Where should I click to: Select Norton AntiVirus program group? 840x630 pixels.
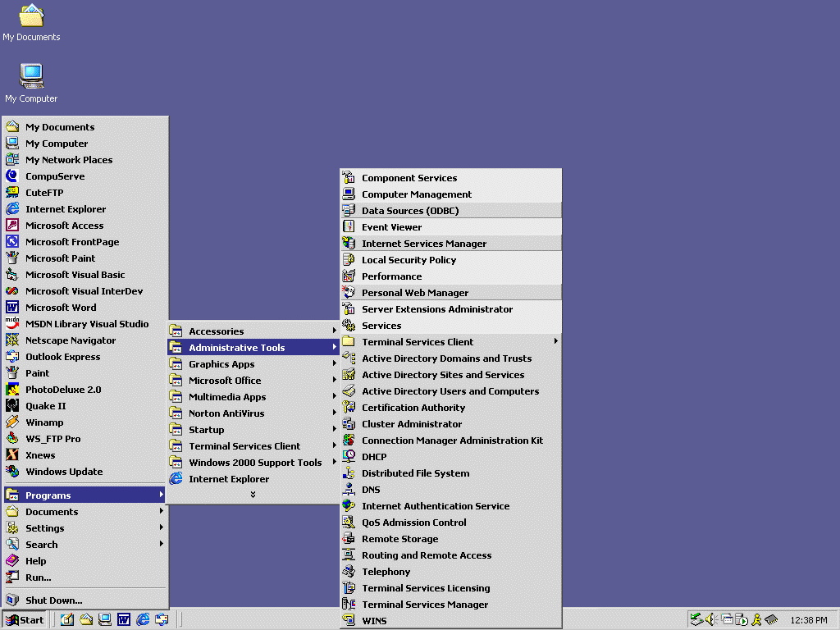[x=226, y=413]
